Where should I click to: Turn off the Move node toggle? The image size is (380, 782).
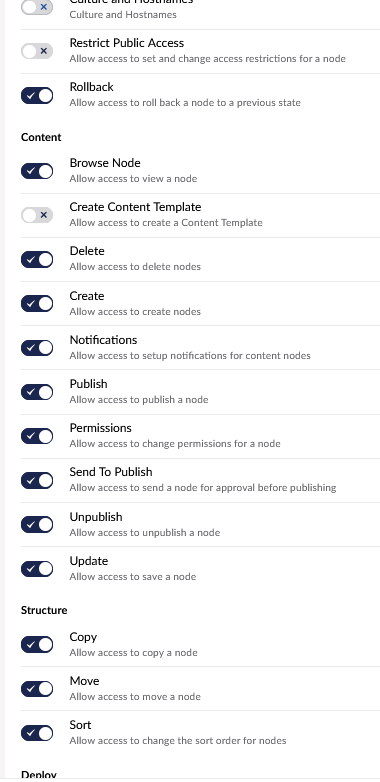point(37,689)
